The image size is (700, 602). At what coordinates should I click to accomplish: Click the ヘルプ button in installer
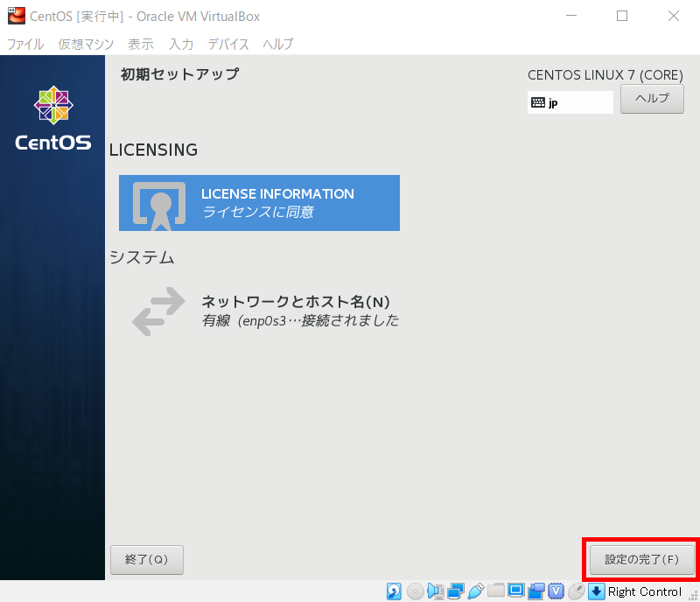[x=652, y=99]
